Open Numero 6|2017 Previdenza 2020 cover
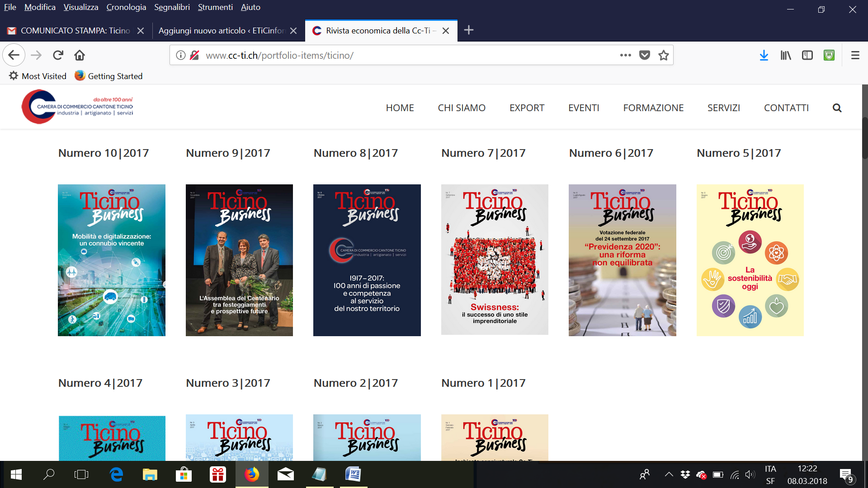 click(x=622, y=260)
